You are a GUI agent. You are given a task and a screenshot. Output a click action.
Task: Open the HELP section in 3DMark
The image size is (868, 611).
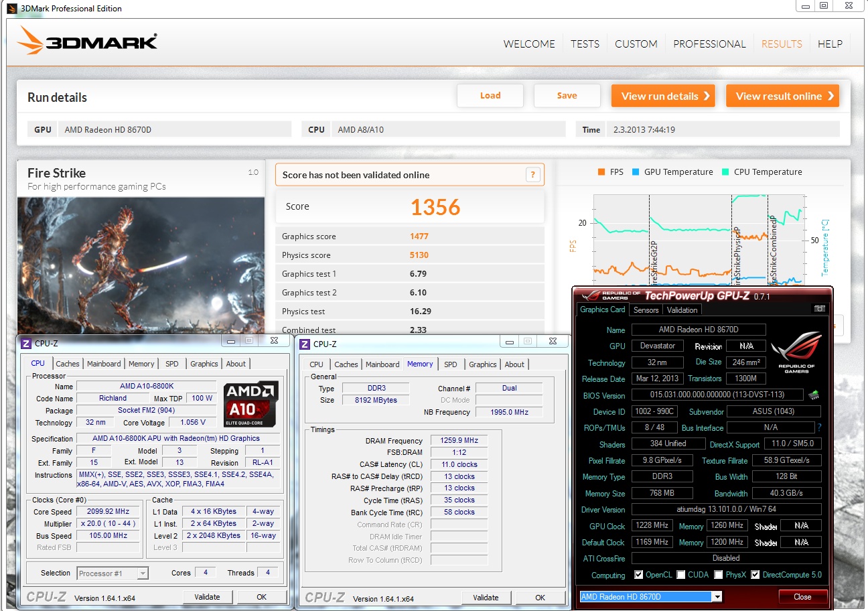click(x=830, y=44)
